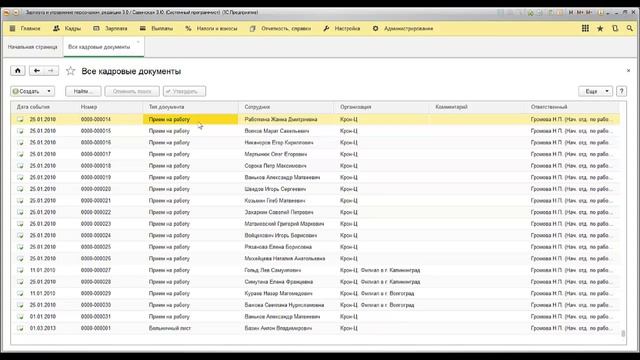
Task: Click the document icon of row 0000-000027
Action: tap(20, 270)
